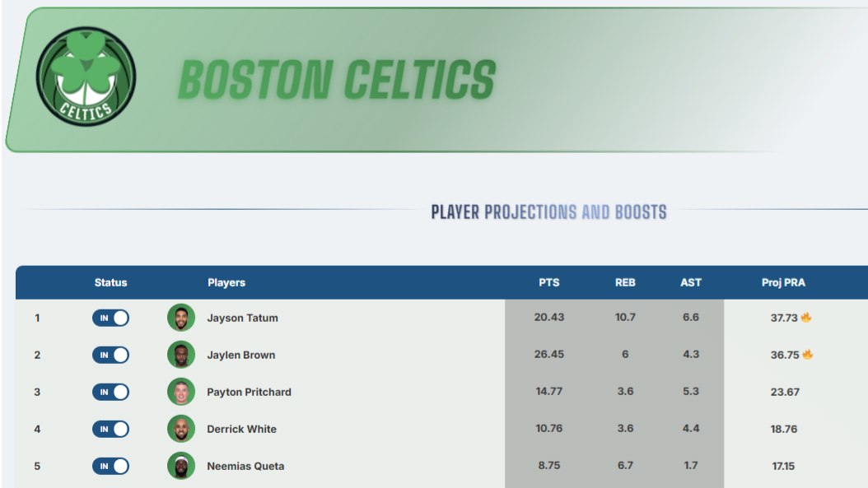This screenshot has width=868, height=488.
Task: Click the Boston Celtics shamrock logo
Action: click(86, 77)
